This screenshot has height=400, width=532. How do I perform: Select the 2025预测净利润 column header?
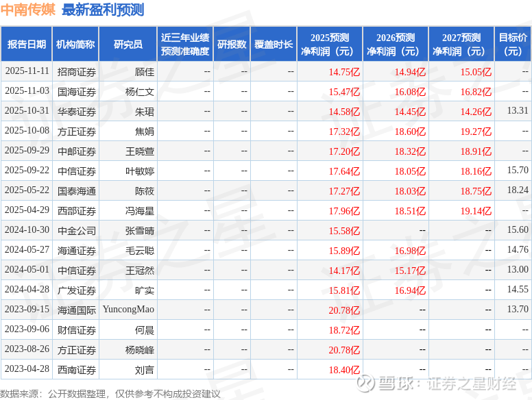click(330, 44)
